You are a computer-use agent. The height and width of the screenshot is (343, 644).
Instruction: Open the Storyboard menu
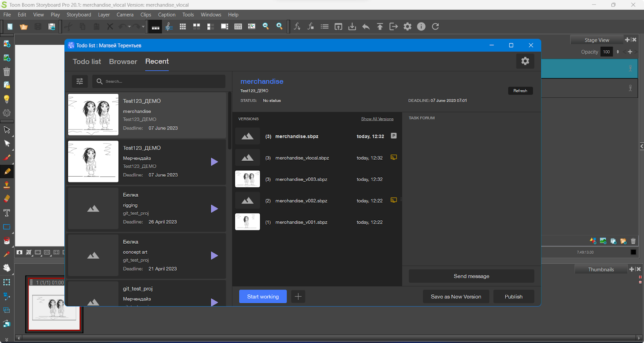79,14
